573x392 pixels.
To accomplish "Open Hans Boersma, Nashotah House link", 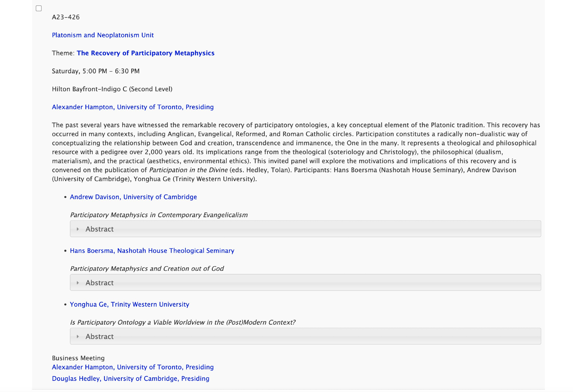I will 152,251.
